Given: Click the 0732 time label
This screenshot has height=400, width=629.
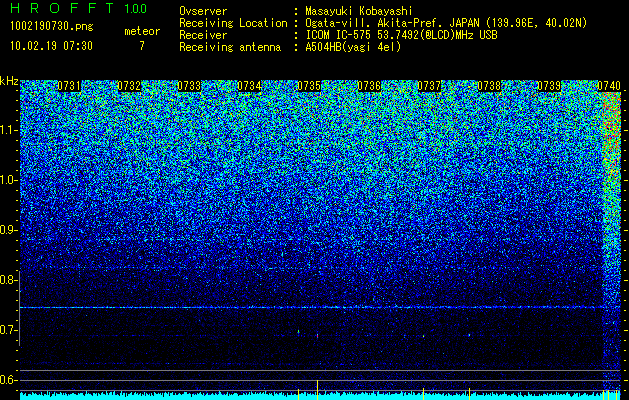Looking at the screenshot, I should [x=129, y=86].
